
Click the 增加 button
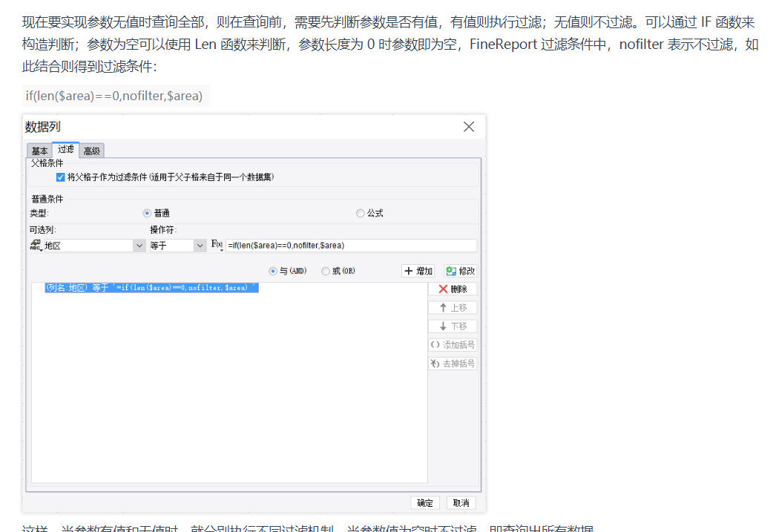coord(418,271)
